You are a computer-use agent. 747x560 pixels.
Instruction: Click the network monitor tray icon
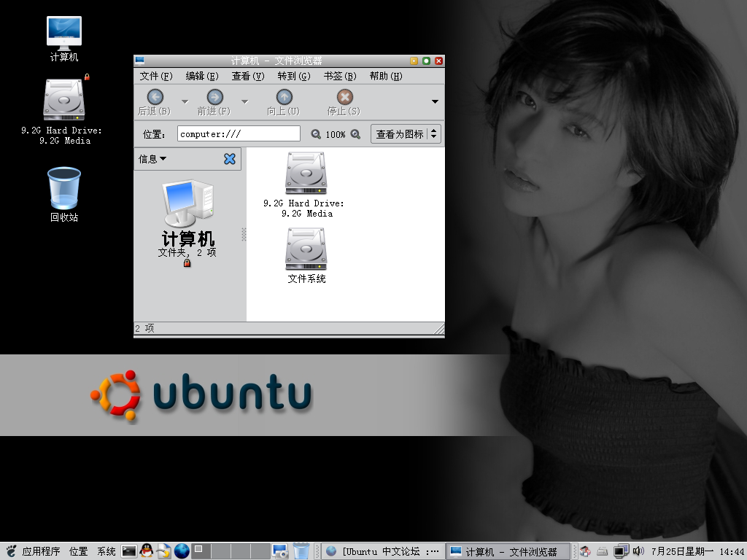tap(621, 551)
